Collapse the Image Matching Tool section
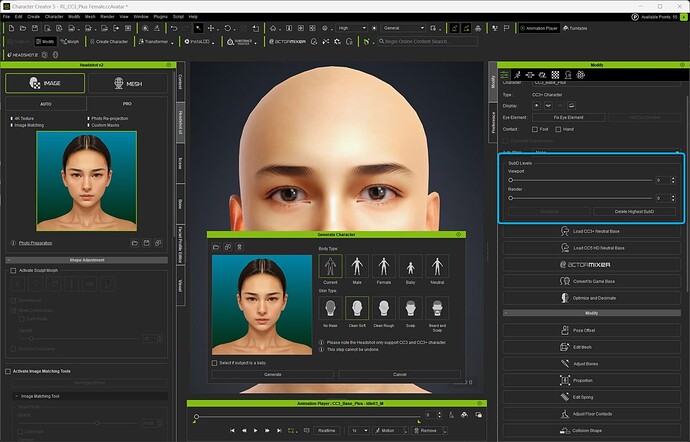The image size is (690, 442). (x=15, y=397)
